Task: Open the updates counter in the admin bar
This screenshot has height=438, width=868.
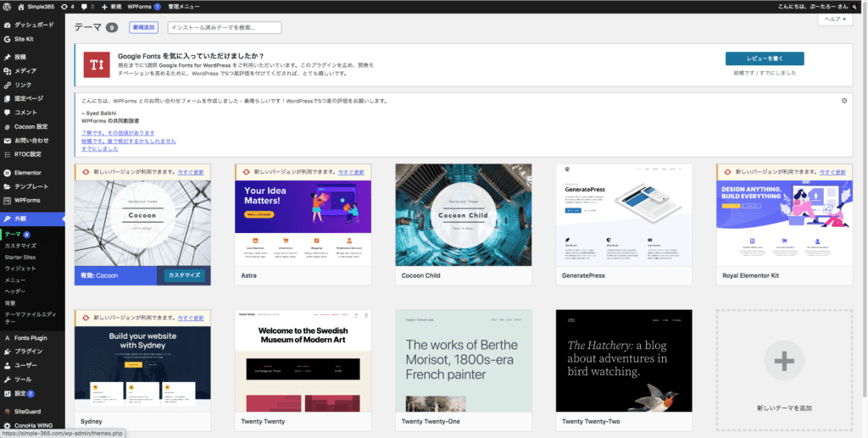Action: (x=67, y=7)
